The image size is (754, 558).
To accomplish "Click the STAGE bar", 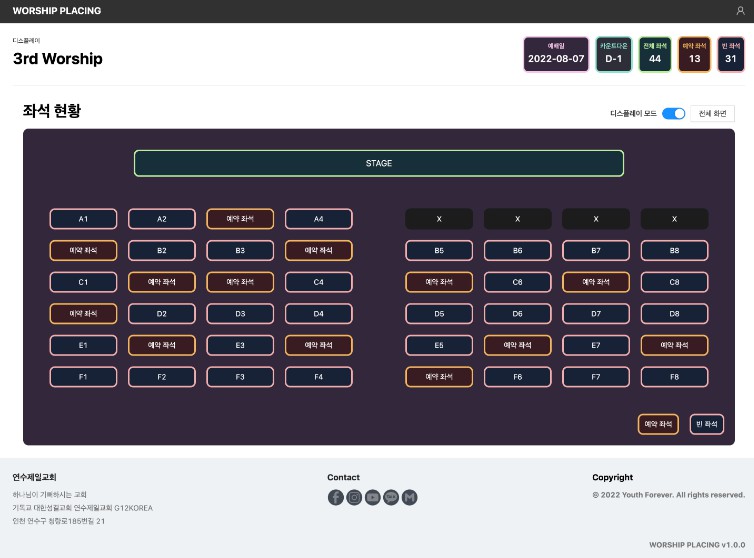I will click(x=379, y=163).
